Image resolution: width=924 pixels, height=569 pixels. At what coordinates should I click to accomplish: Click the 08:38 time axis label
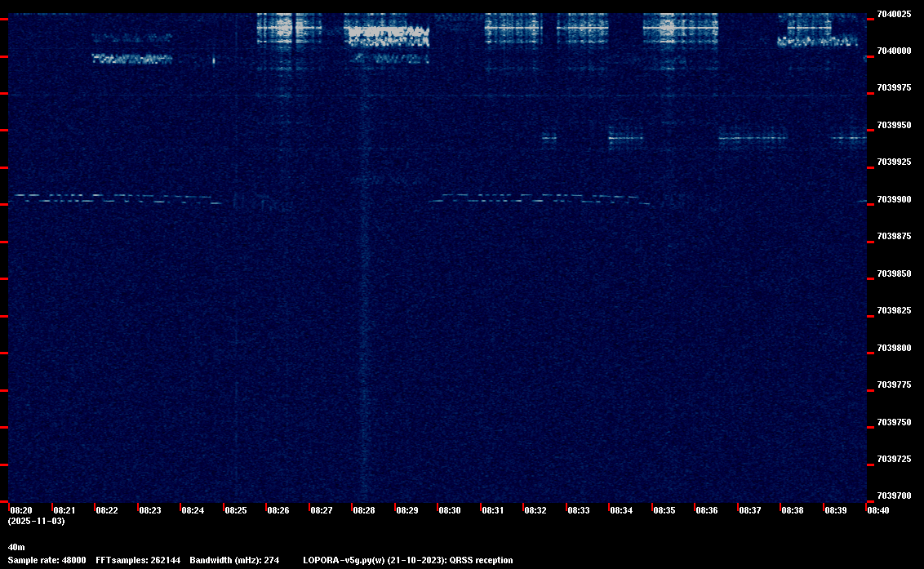tap(793, 510)
